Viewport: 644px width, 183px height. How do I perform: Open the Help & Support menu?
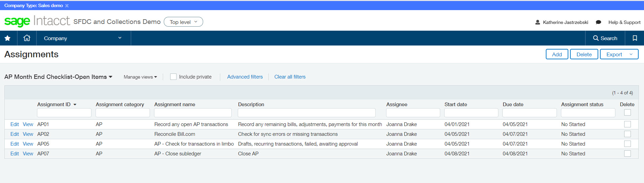point(624,22)
